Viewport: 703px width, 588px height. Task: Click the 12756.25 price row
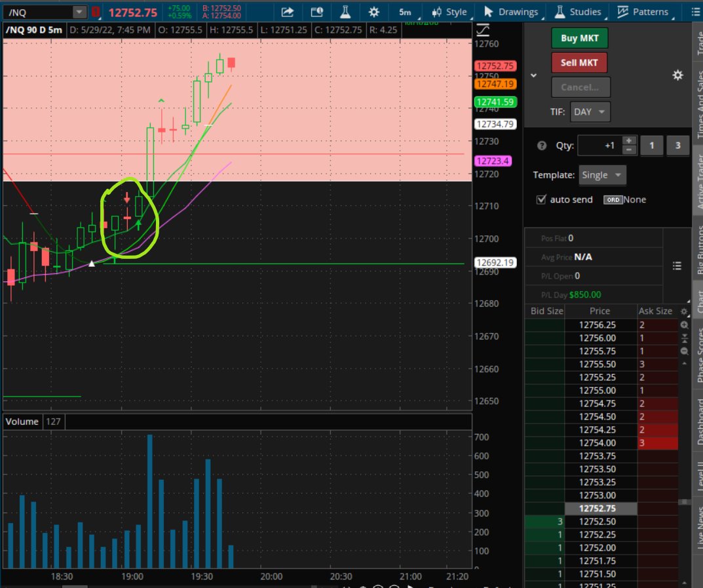[601, 324]
